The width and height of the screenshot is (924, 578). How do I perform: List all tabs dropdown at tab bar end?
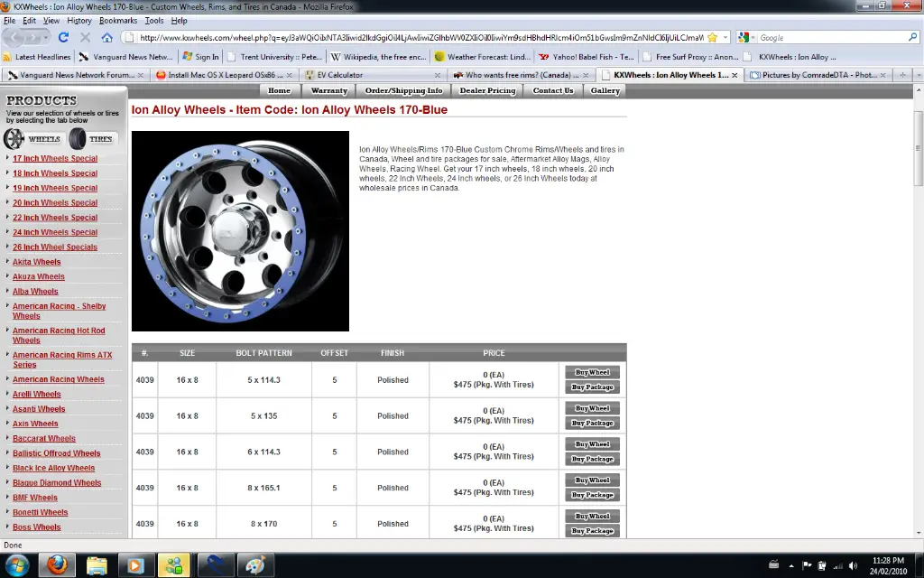[918, 75]
